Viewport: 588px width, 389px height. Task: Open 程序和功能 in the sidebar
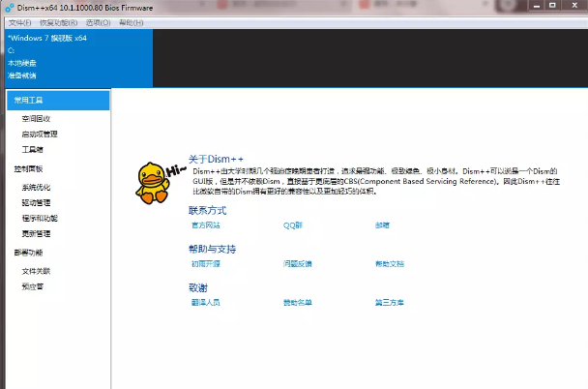(40, 219)
